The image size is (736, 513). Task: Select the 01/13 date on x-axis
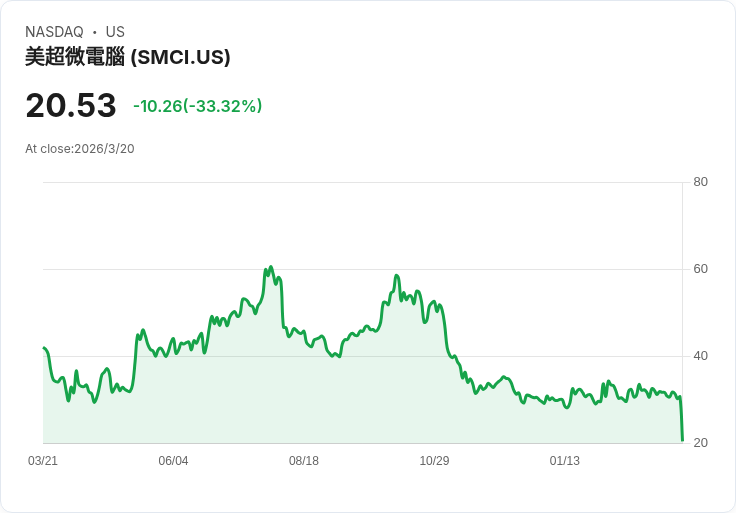coord(565,461)
